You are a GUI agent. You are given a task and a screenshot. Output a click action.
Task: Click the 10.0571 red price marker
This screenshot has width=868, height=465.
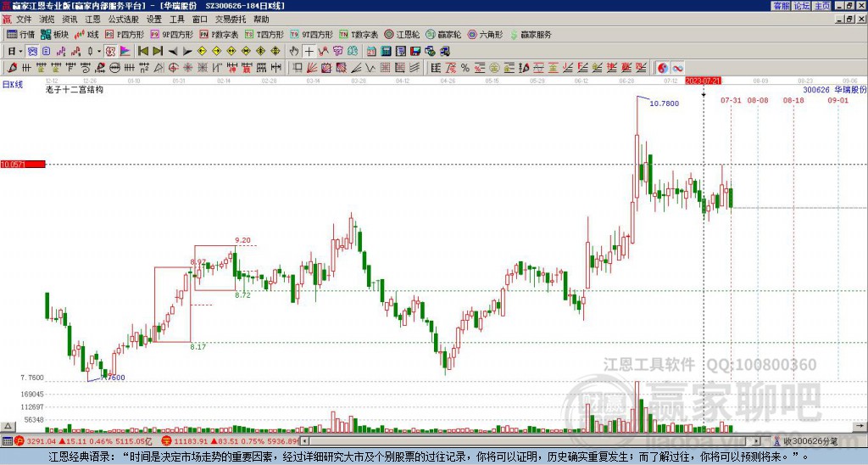point(23,164)
